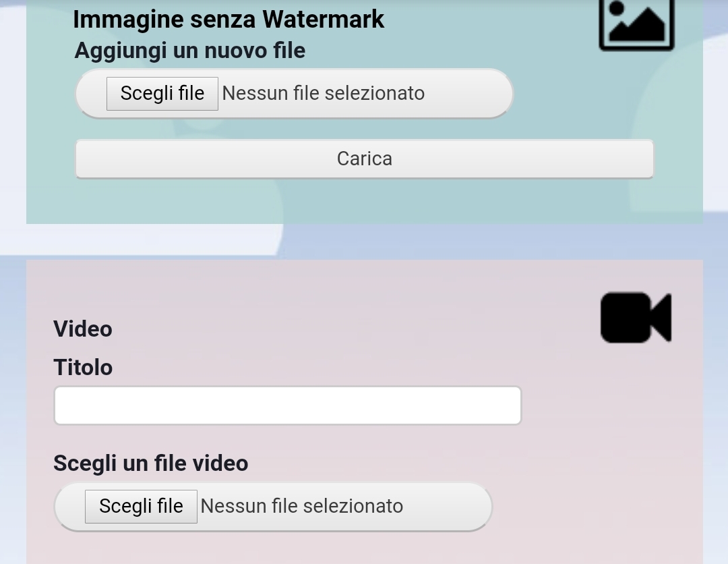Click the video camera icon

[636, 318]
